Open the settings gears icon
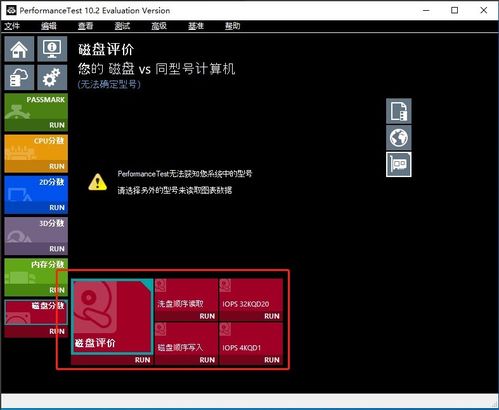The width and height of the screenshot is (499, 410). [x=52, y=77]
